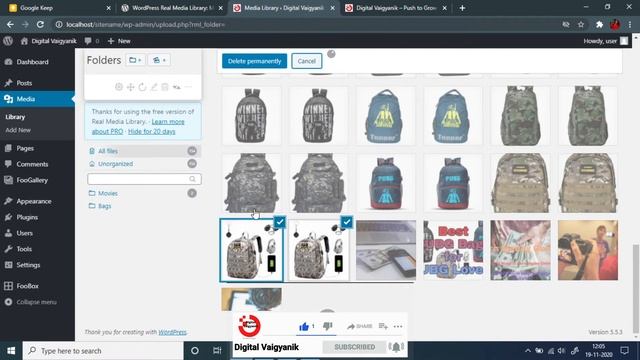
Task: Open the Chrome three-dot menu
Action: tap(630, 24)
